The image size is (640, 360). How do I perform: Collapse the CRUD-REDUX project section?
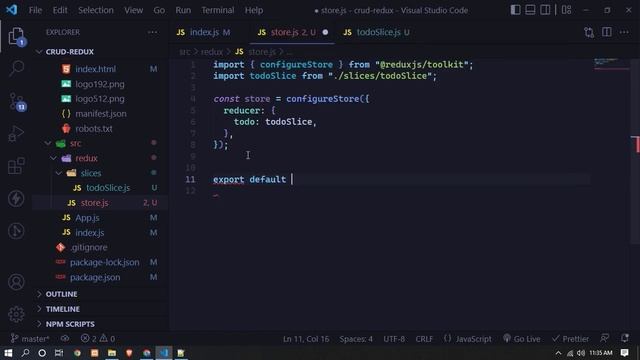pyautogui.click(x=39, y=52)
